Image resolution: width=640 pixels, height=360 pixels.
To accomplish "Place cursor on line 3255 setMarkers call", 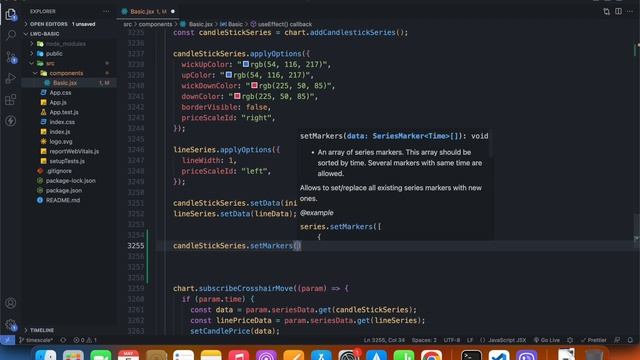I will (x=237, y=246).
